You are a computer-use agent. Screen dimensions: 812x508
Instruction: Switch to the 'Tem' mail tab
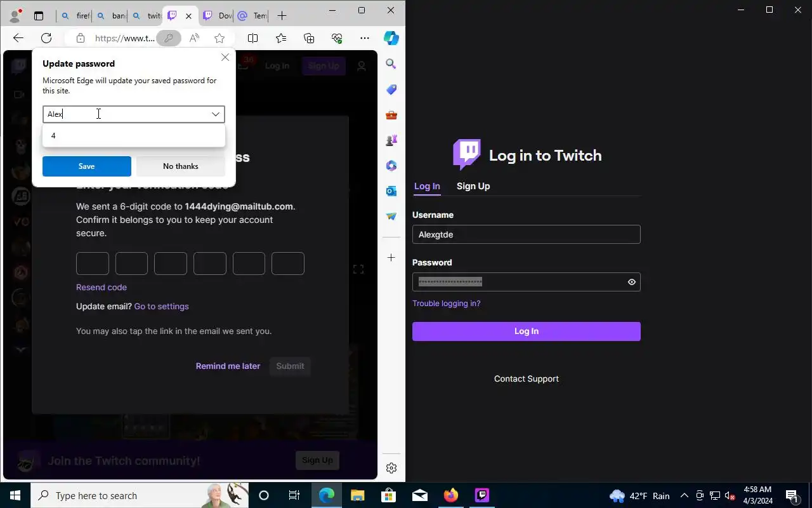click(252, 16)
